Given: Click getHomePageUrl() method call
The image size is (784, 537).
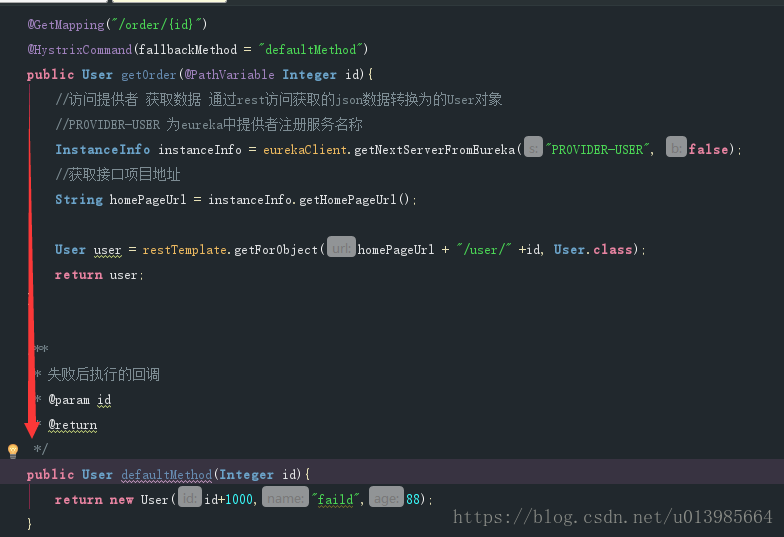Looking at the screenshot, I should pyautogui.click(x=354, y=200).
